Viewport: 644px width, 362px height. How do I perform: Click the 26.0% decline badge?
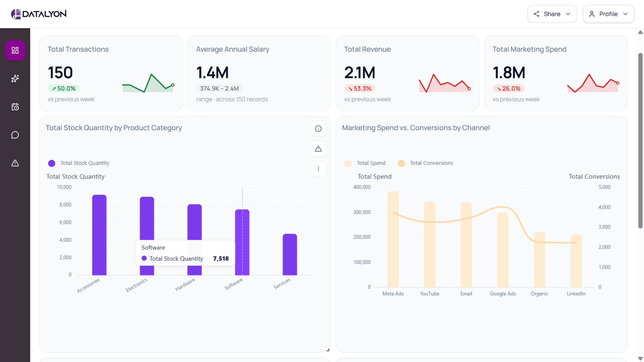tap(508, 89)
